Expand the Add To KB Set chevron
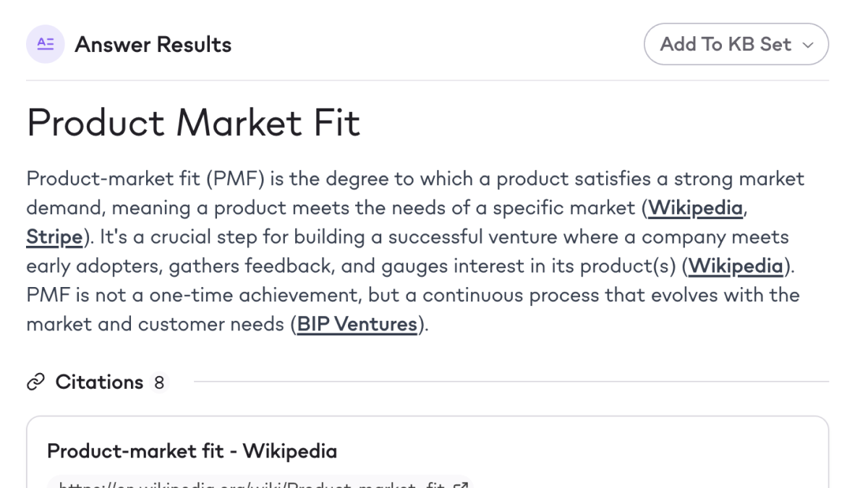The width and height of the screenshot is (868, 488). tap(808, 45)
